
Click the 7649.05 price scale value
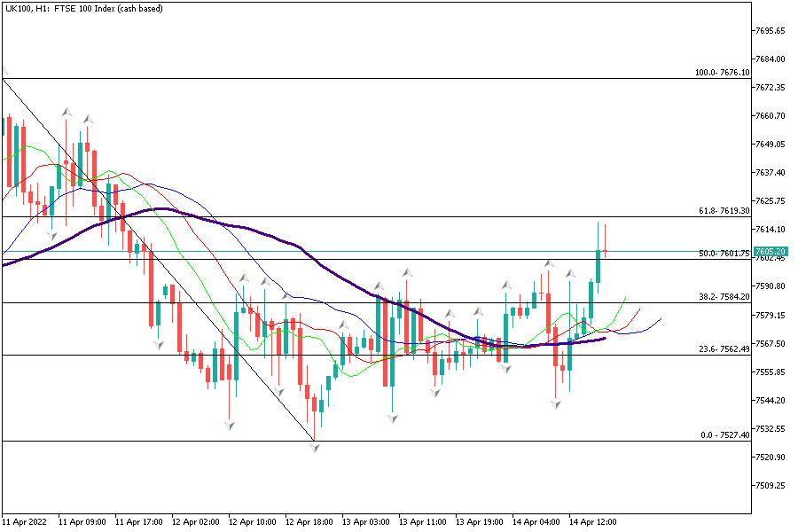pyautogui.click(x=771, y=145)
